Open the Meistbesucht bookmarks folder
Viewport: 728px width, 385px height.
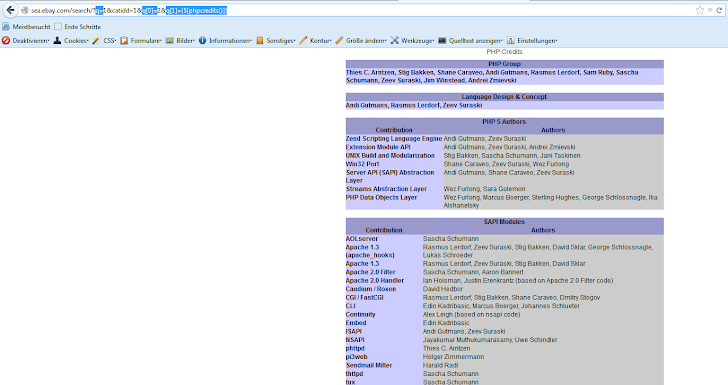point(26,27)
